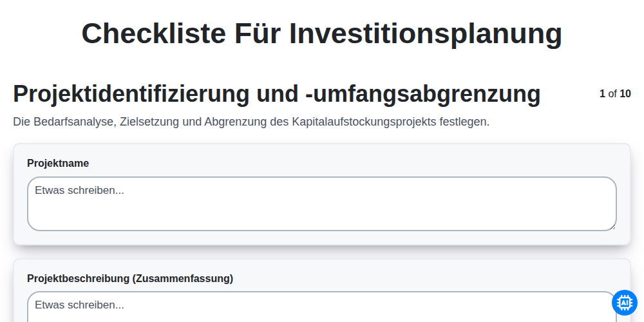Select the Checkliste Für Investitionsplanung title
The image size is (644, 322).
(321, 33)
